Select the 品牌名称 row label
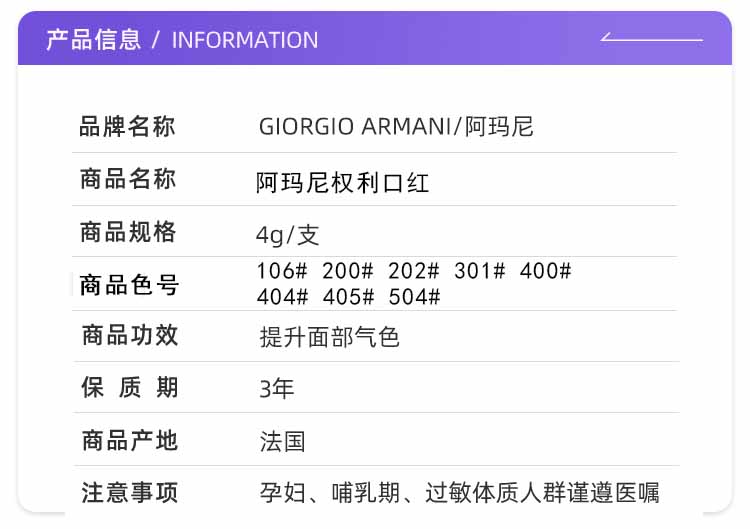Image resolution: width=750 pixels, height=529 pixels. tap(127, 127)
